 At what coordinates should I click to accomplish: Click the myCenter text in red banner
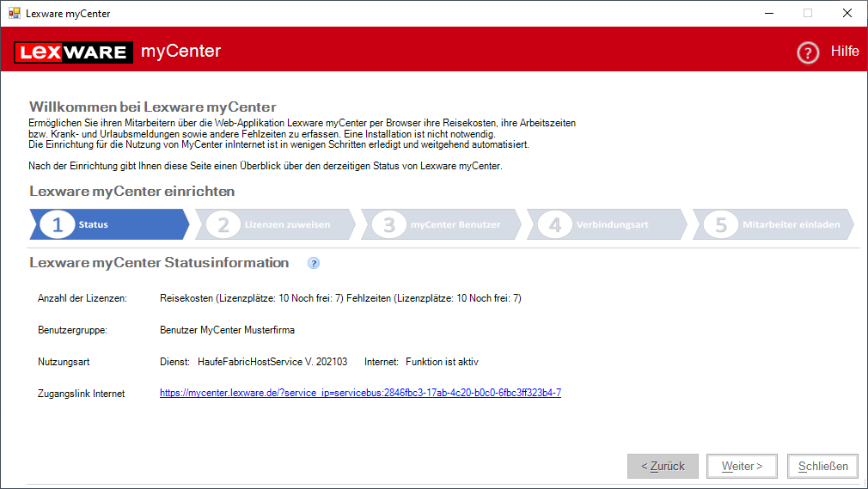181,51
